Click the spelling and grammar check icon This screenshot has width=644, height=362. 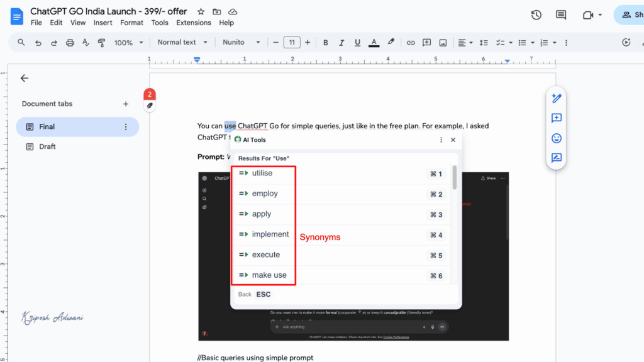pyautogui.click(x=86, y=42)
